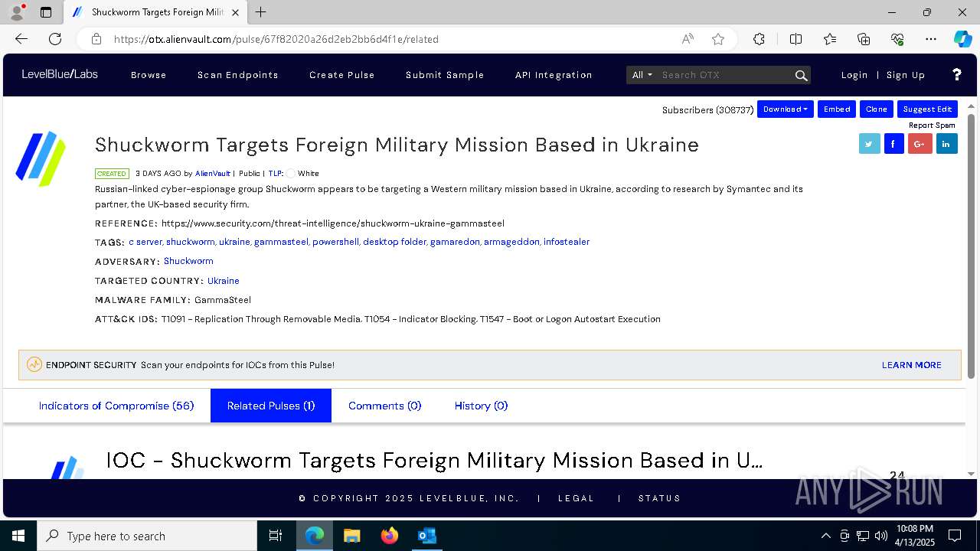The width and height of the screenshot is (980, 551).
Task: Click LEARN MORE in endpoint banner
Action: click(912, 365)
